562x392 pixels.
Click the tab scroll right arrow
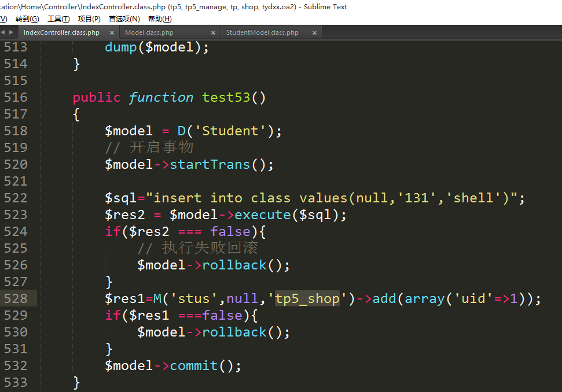click(10, 32)
